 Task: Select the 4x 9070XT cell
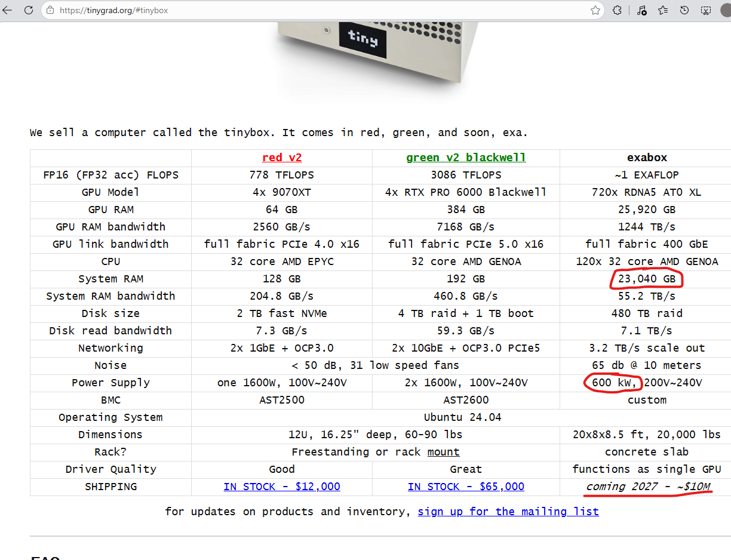tap(282, 192)
